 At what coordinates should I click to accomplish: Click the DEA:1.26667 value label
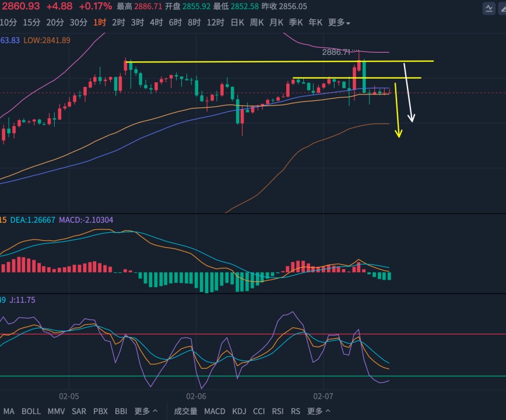coord(33,220)
